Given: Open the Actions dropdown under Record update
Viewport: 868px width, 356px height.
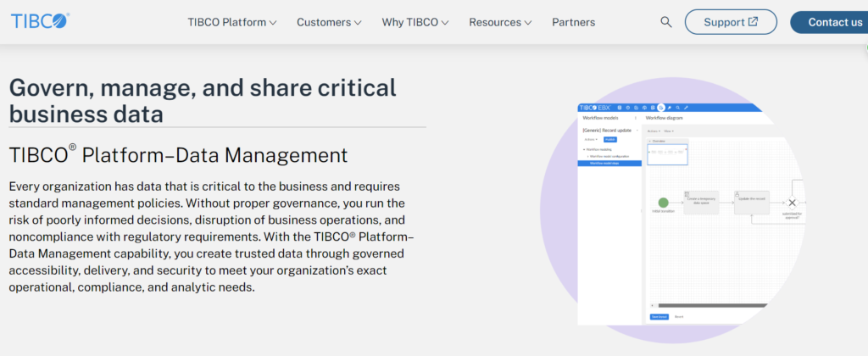Looking at the screenshot, I should tap(591, 140).
